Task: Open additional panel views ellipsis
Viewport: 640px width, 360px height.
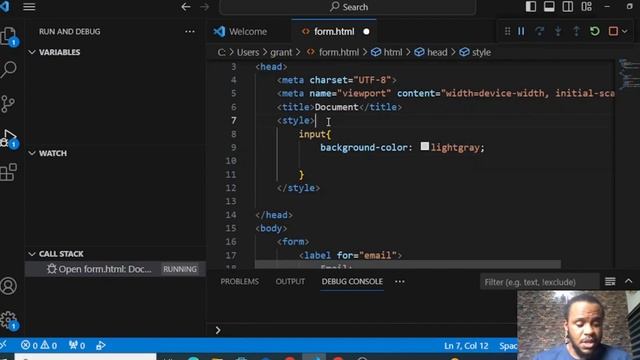Action: pyautogui.click(x=400, y=282)
